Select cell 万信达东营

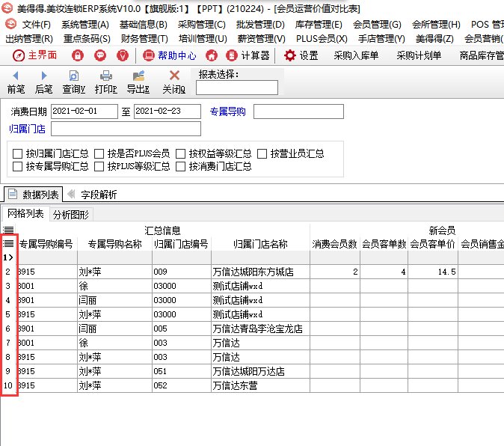(x=260, y=385)
